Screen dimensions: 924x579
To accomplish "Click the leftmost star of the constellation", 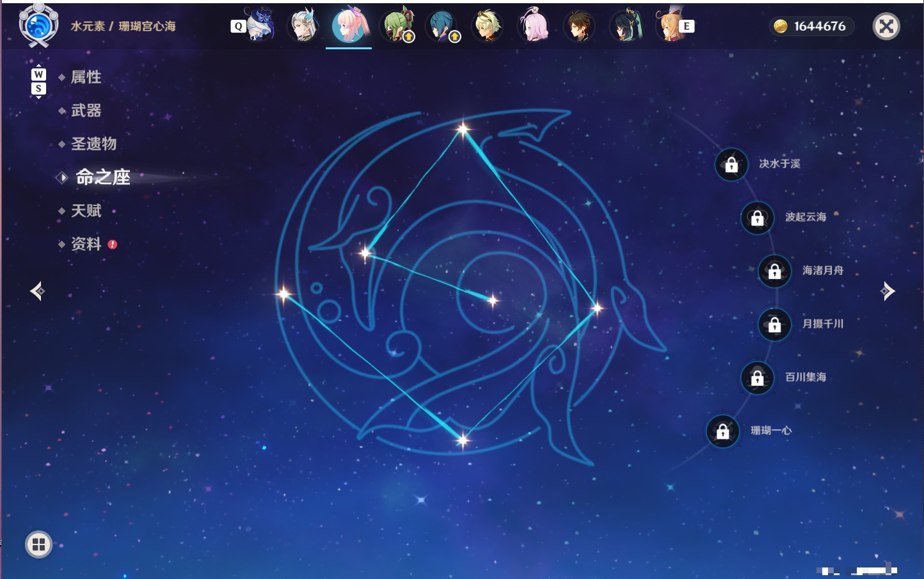I will (x=283, y=294).
